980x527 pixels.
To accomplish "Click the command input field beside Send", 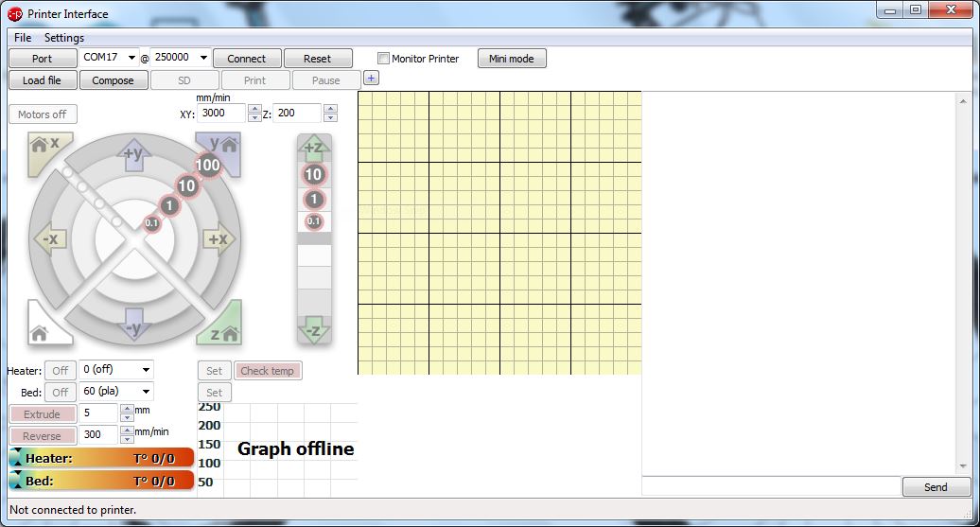I will (771, 486).
